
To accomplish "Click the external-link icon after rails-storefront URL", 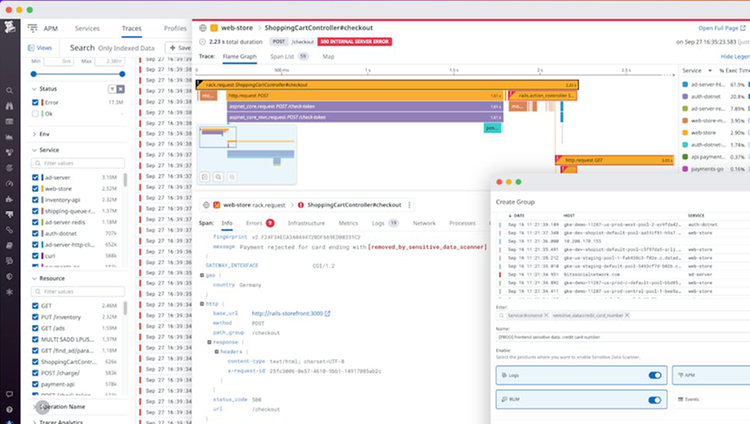I will (x=328, y=313).
